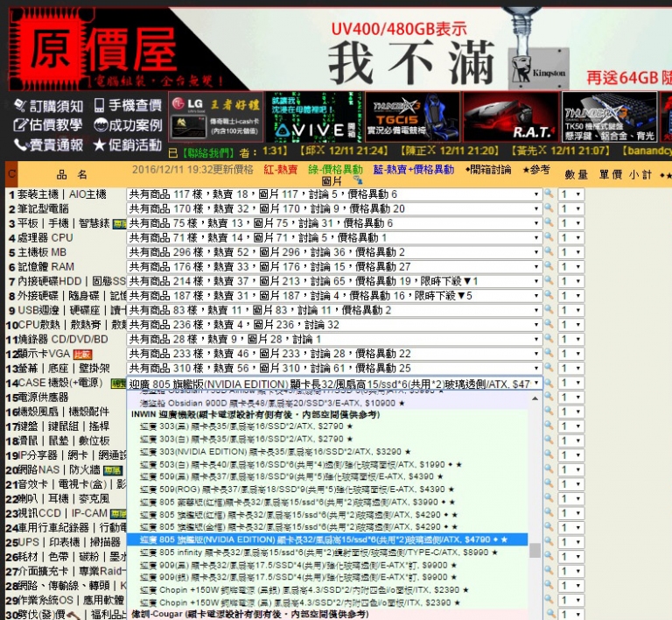Click magnifier icon for 機殼風扇 row
This screenshot has height=620, width=672.
point(549,411)
